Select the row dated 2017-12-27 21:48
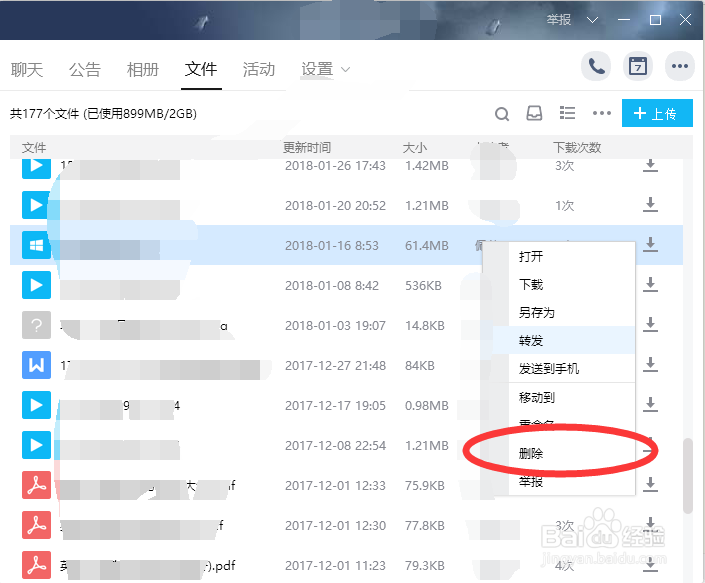 (x=346, y=365)
